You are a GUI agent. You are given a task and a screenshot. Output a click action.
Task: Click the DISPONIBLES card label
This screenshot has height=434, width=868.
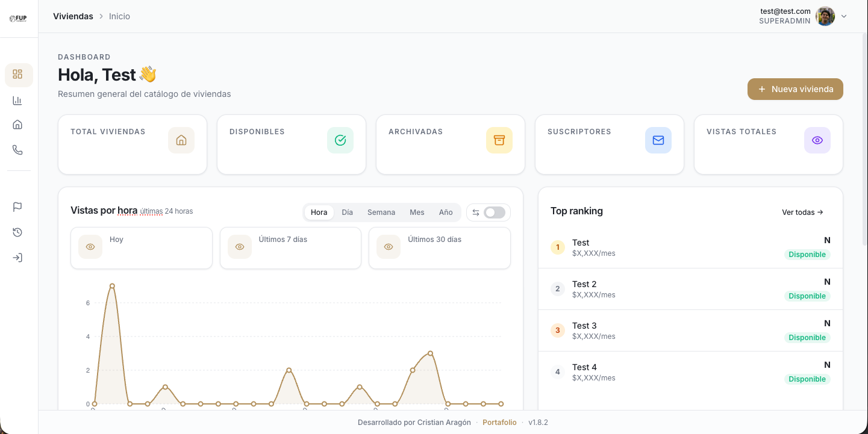tap(257, 132)
